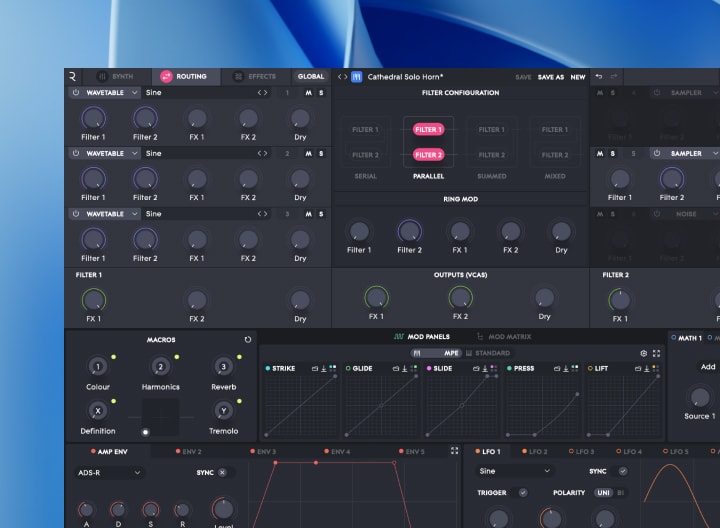Click the SLIDE curve download icon

tap(485, 368)
